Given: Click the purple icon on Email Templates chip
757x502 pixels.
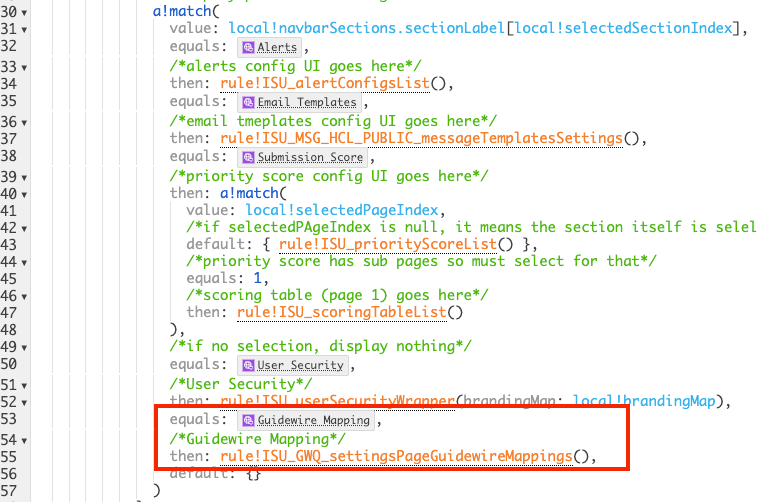Looking at the screenshot, I should [x=248, y=102].
